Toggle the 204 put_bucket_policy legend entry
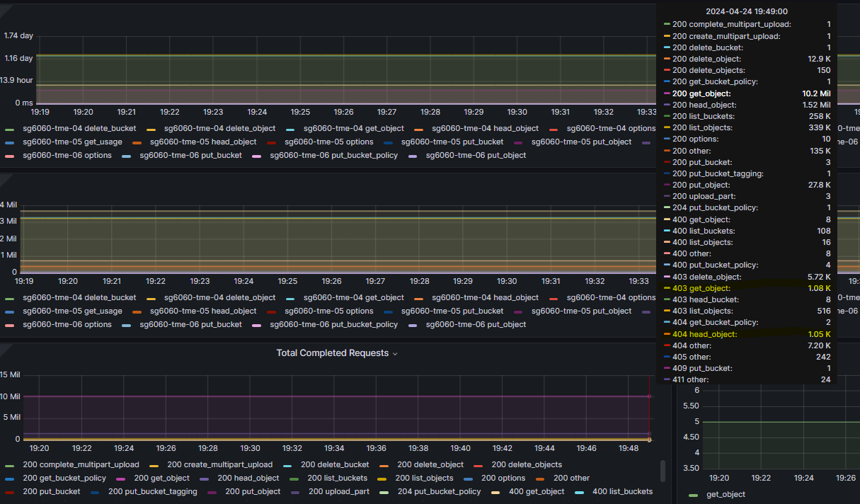The height and width of the screenshot is (504, 860). click(439, 491)
